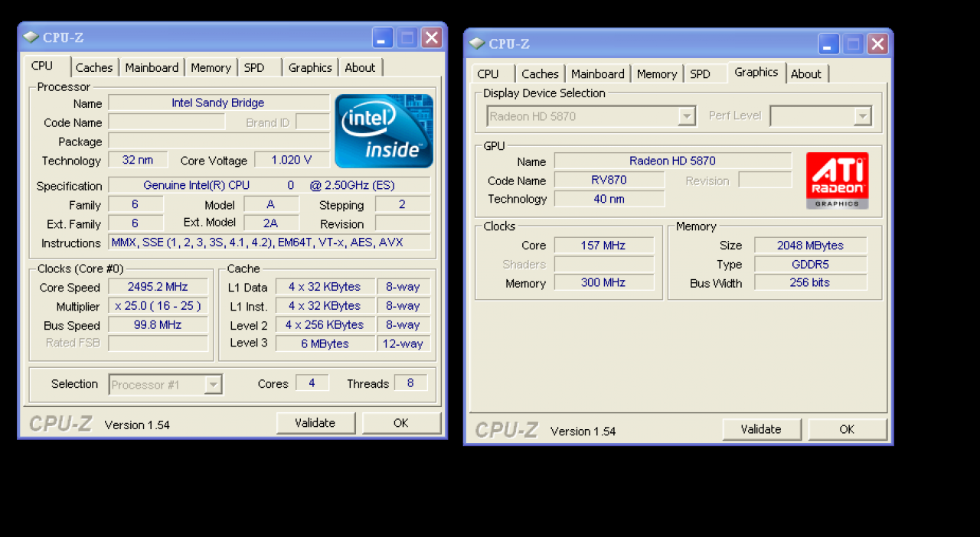Click the Intel Inside logo in CPU window
This screenshot has height=537, width=980.
[x=384, y=131]
